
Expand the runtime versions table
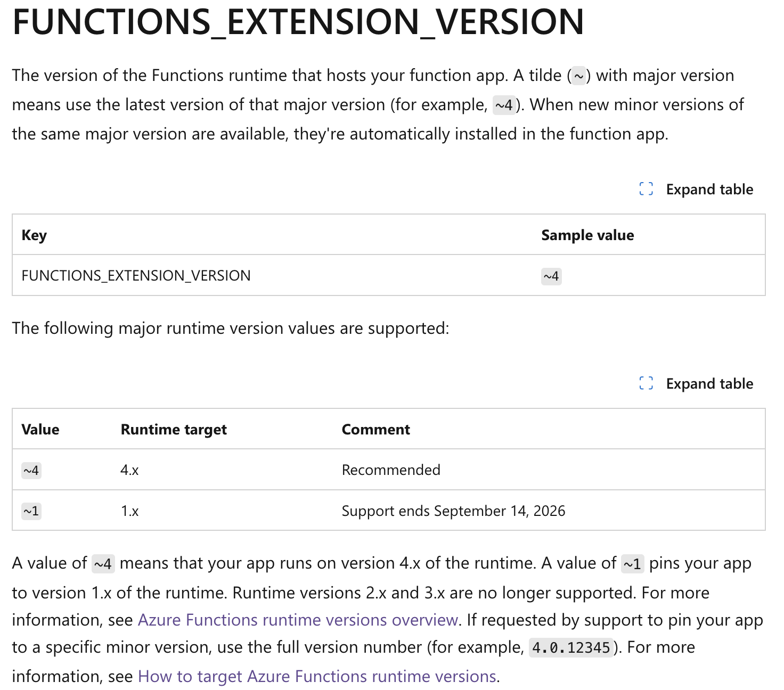pos(709,383)
